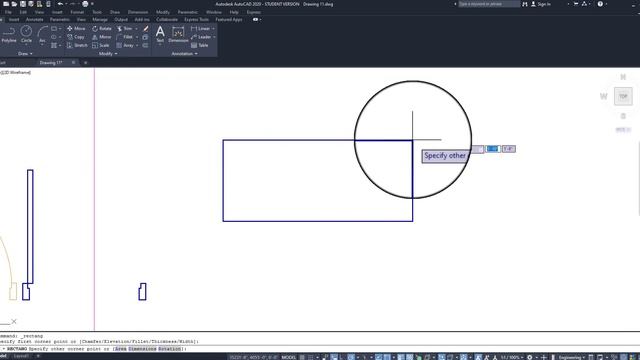Expand the Annotation panel
Screen dimensions: 640x360
[x=184, y=53]
